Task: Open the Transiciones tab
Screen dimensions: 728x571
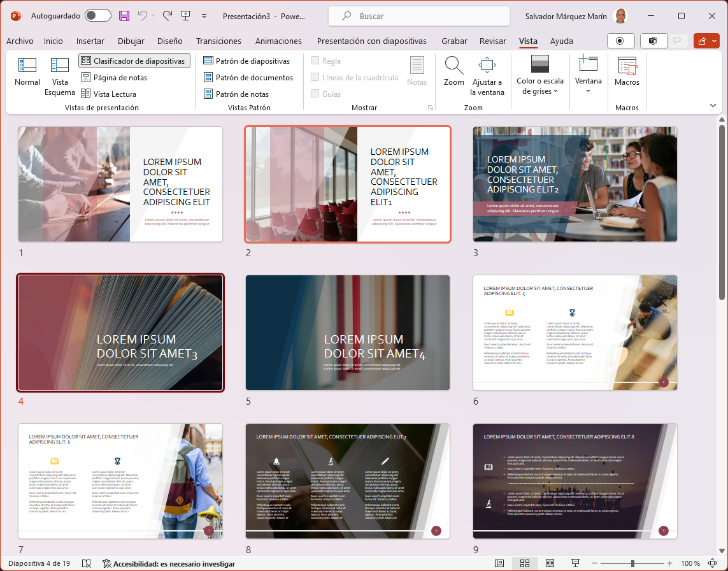Action: click(x=218, y=41)
